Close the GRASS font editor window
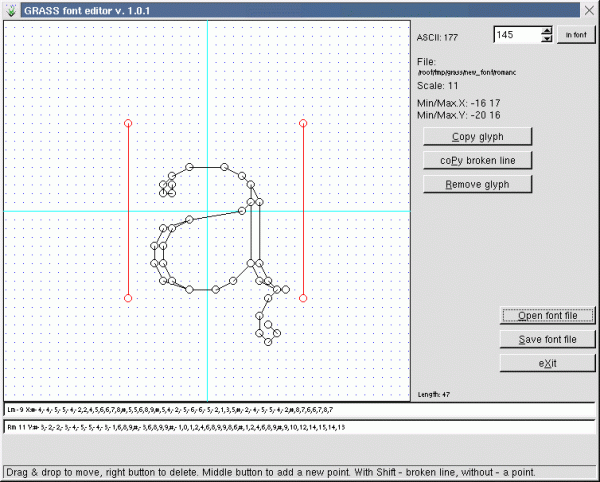 click(590, 9)
